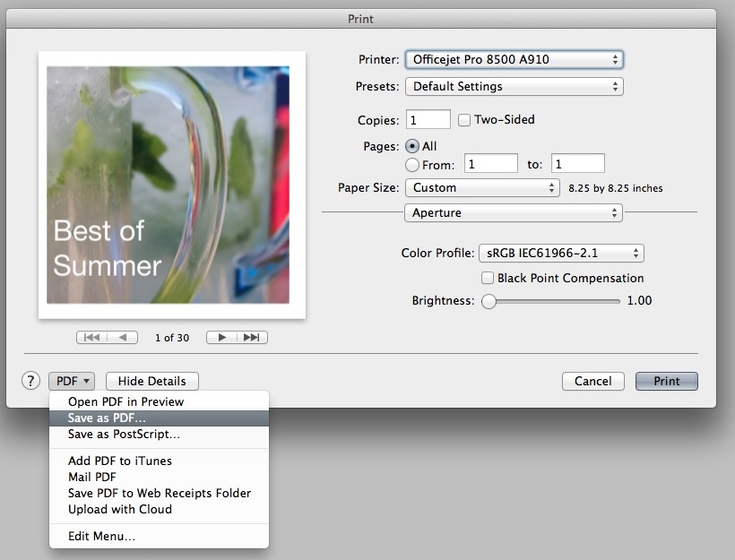The image size is (735, 560).
Task: Toggle Black Point Compensation checkbox
Action: [x=489, y=279]
